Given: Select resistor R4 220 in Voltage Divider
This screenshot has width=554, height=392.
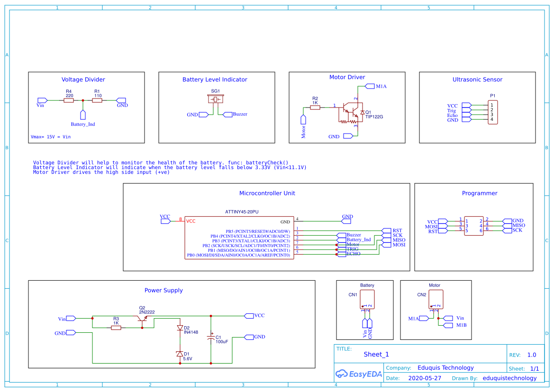Looking at the screenshot, I should coord(68,100).
